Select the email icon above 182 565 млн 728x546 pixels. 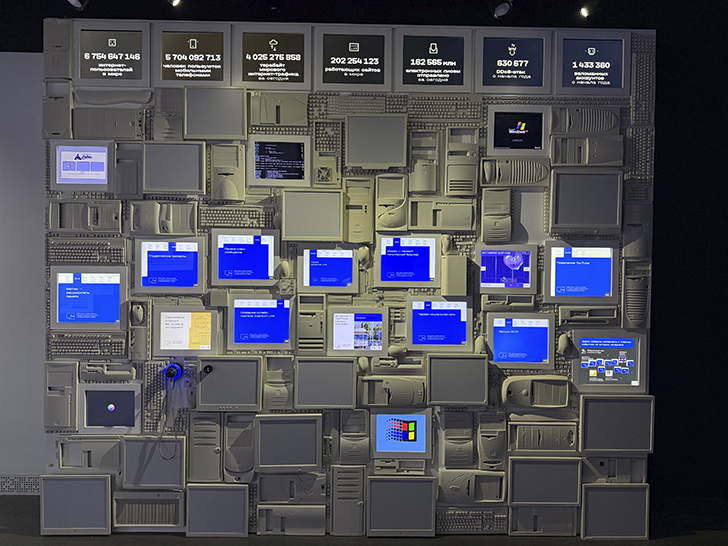(433, 48)
